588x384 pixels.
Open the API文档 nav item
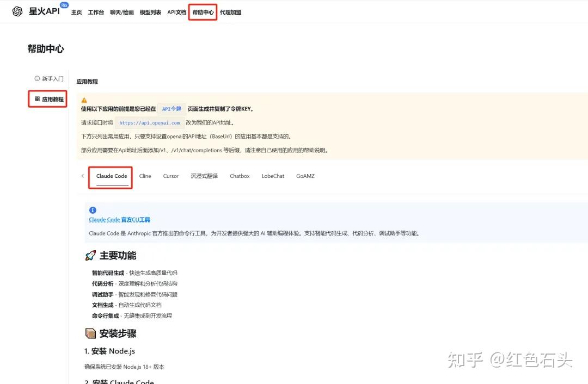[x=176, y=13]
